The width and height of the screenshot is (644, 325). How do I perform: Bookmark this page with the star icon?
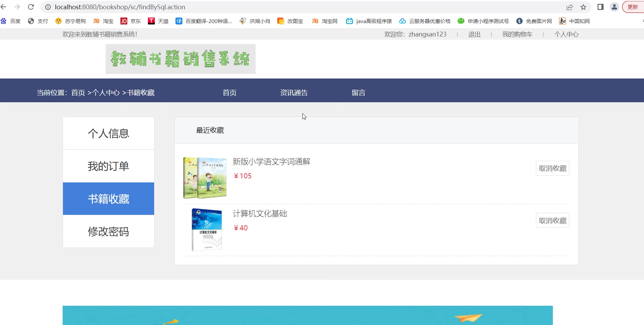click(583, 7)
